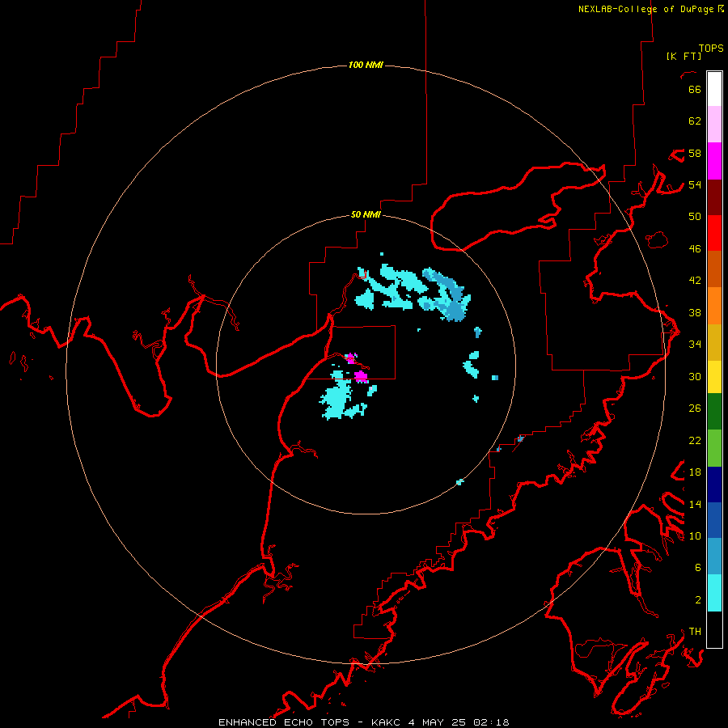Select the cyan legend swatch

pos(714,593)
